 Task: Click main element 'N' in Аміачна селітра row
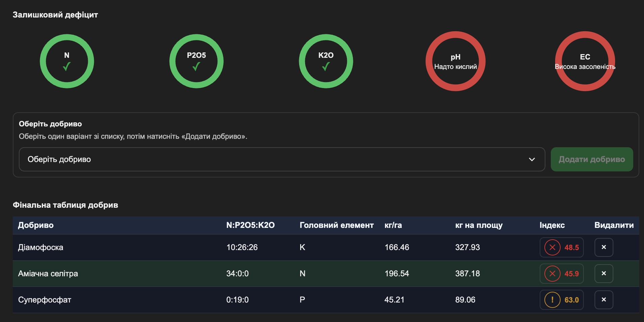pyautogui.click(x=302, y=274)
